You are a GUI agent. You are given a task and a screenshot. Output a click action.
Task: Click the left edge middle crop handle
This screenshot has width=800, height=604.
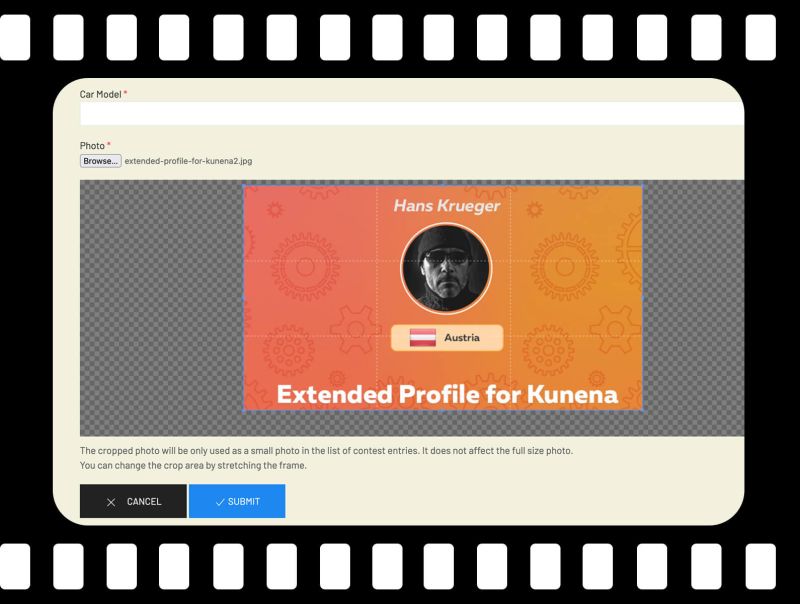[x=244, y=298]
